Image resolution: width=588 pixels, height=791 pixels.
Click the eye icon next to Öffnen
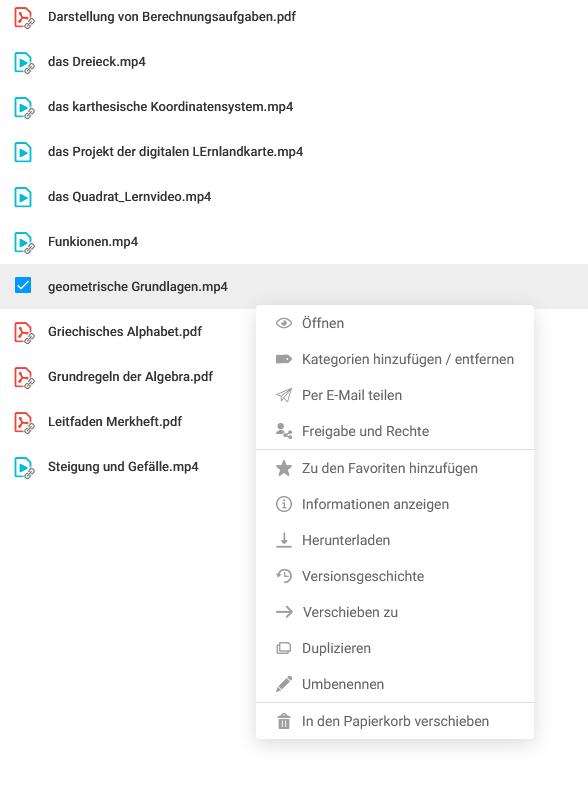[x=284, y=323]
